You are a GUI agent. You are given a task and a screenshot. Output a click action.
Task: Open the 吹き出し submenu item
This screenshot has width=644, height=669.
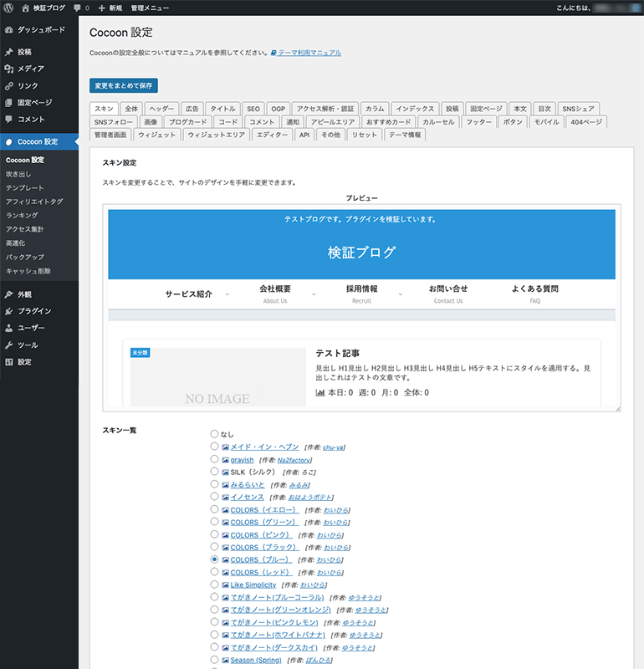pos(18,174)
